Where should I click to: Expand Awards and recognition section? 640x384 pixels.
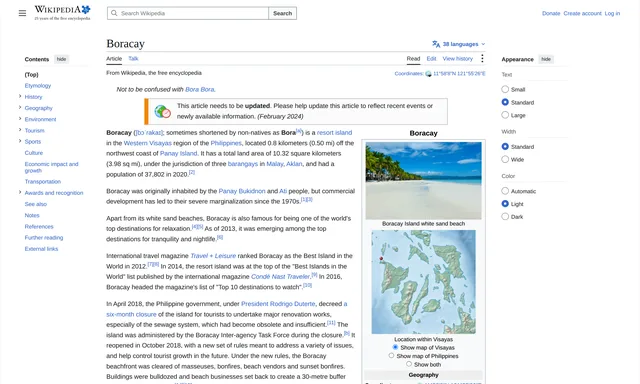tap(20, 192)
